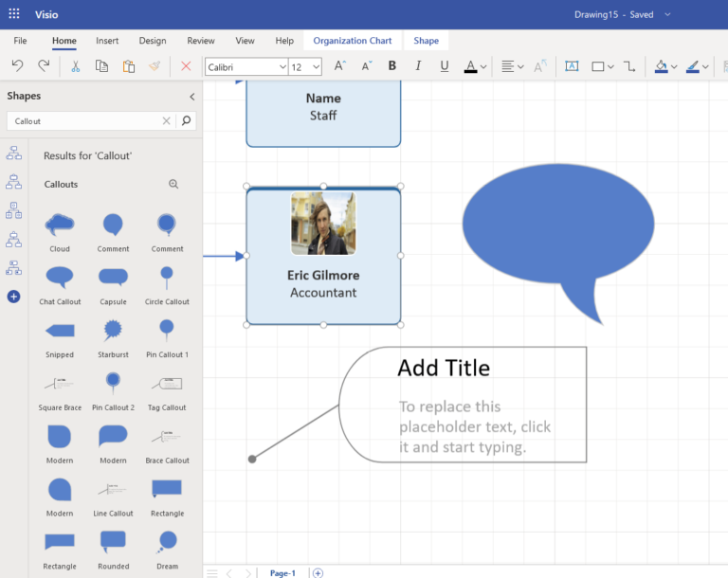Click the Callouts stencil preview magnifier icon

[173, 184]
